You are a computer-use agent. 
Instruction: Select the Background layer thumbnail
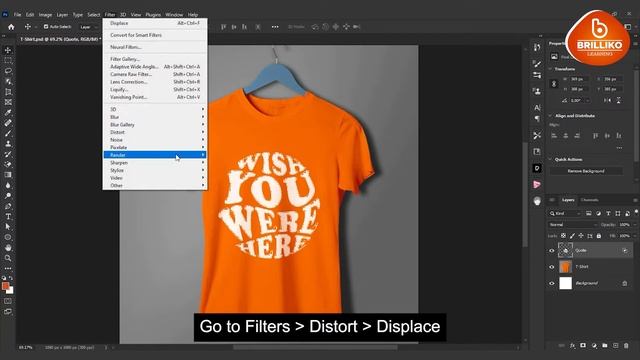(565, 283)
